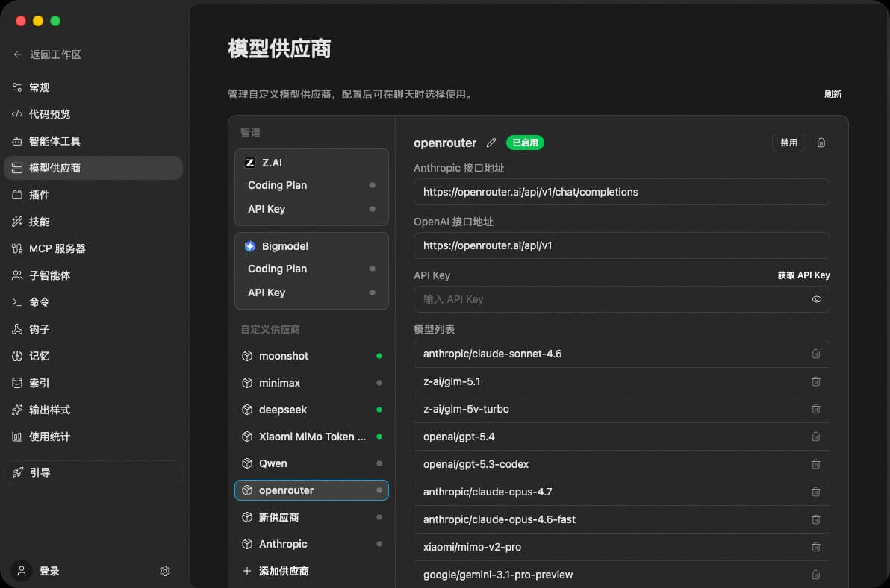Delete the openrouter provider via trash icon
This screenshot has width=890, height=588.
tap(821, 143)
